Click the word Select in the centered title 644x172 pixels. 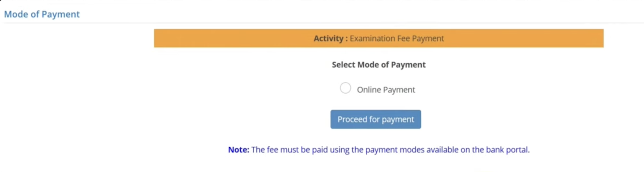[343, 65]
